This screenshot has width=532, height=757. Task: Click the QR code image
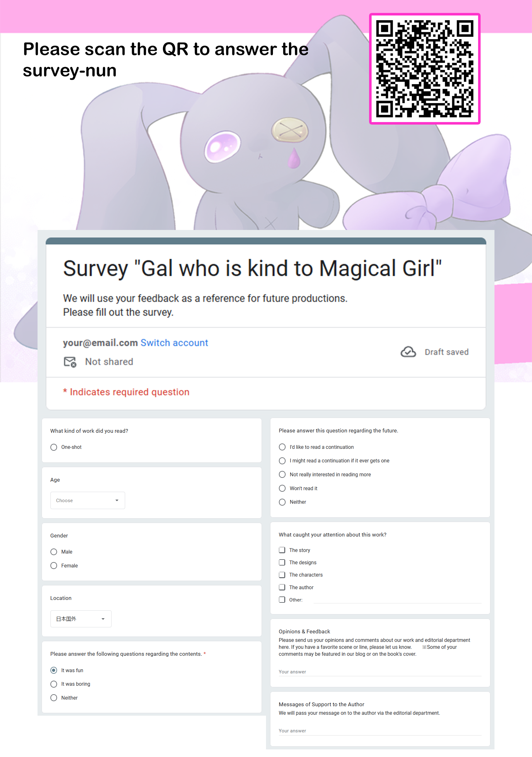click(425, 69)
